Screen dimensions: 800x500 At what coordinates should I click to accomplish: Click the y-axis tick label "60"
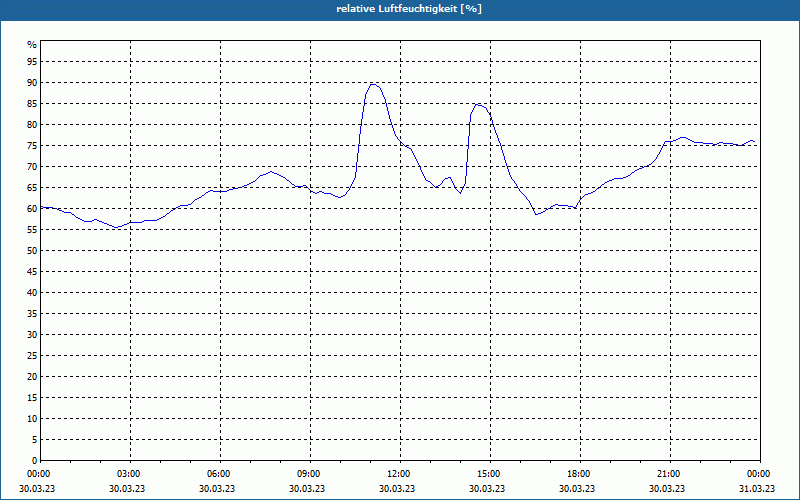(32, 209)
